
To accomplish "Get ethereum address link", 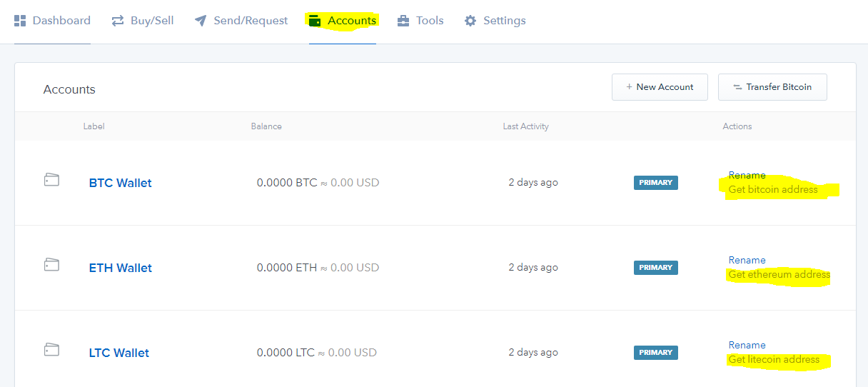I will [779, 275].
